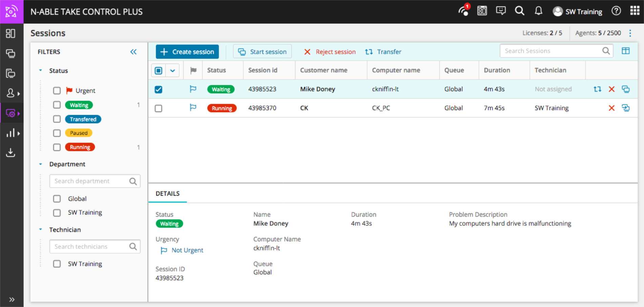Check the Paused status filter
Image resolution: width=644 pixels, height=307 pixels.
[57, 133]
